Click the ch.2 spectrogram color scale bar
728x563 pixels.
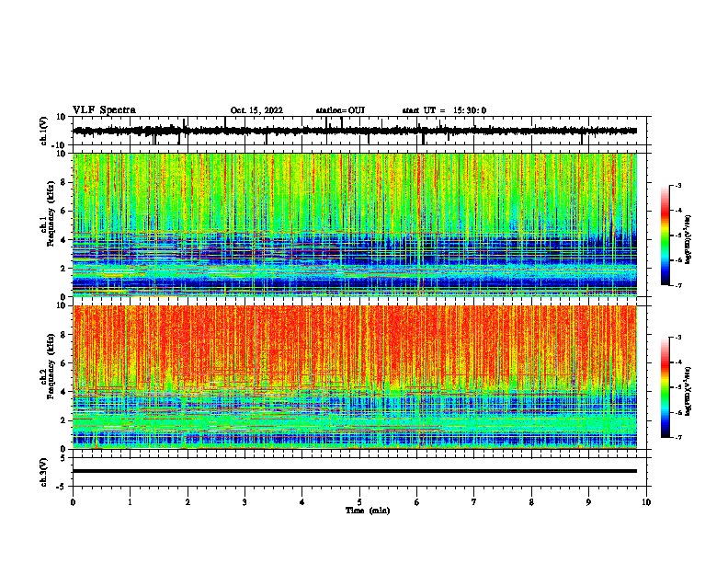[665, 387]
